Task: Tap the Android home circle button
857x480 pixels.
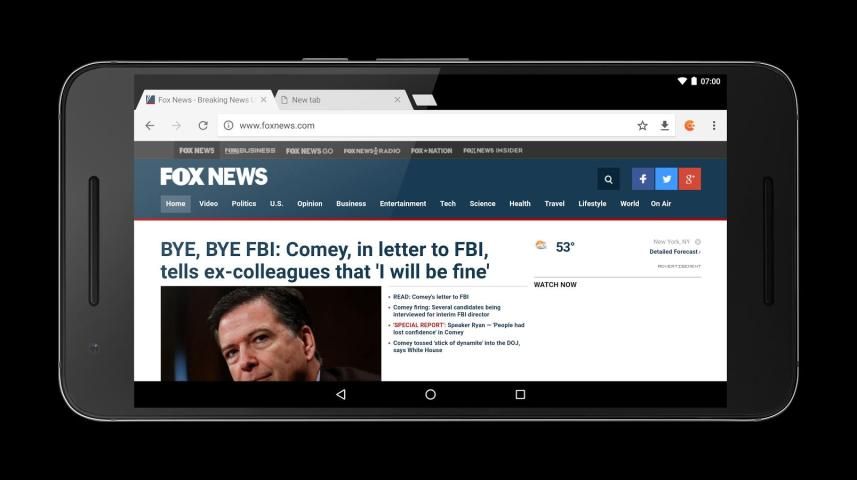Action: (430, 394)
